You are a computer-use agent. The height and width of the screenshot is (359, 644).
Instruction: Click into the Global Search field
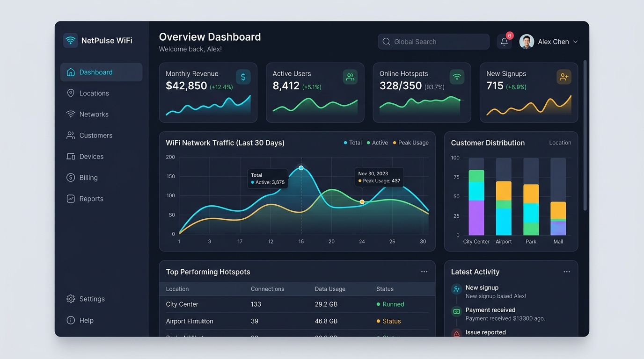tap(433, 42)
